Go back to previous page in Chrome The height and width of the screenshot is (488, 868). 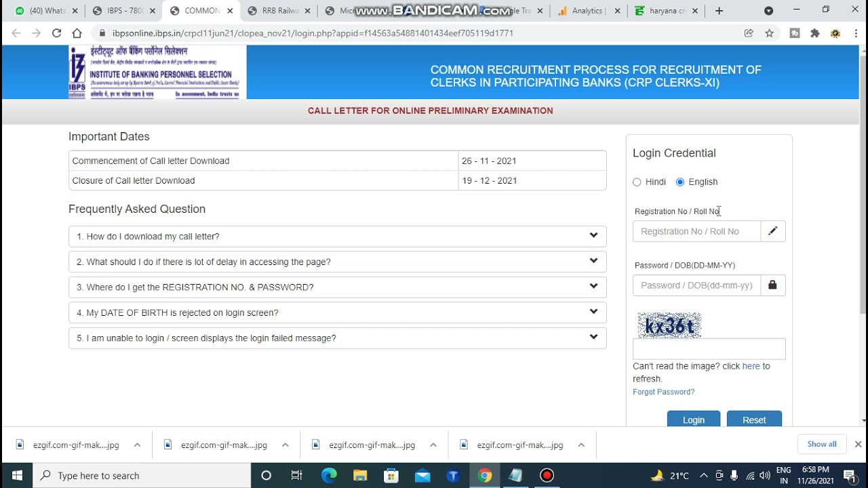pos(16,33)
